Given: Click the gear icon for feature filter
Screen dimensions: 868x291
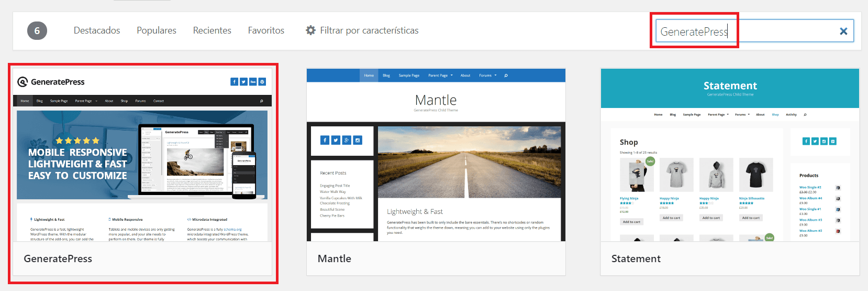Looking at the screenshot, I should [311, 30].
